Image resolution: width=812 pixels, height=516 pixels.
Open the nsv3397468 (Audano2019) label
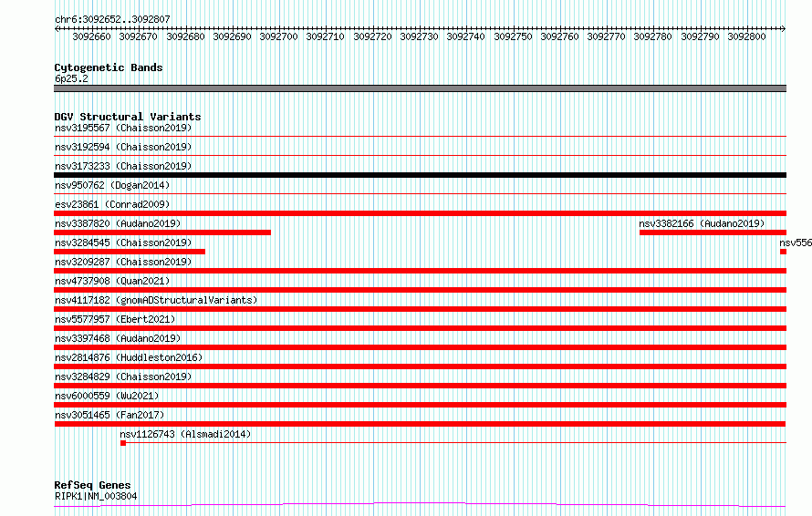click(x=118, y=338)
